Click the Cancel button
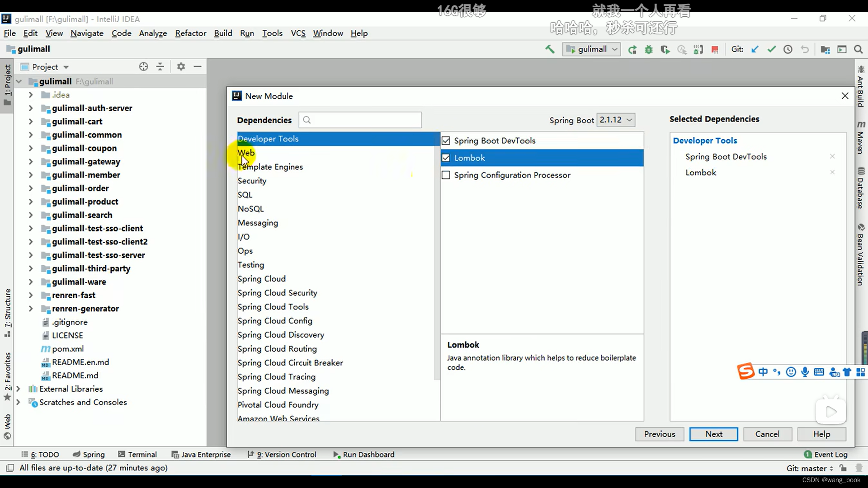Screen dimensions: 868x488 767,434
